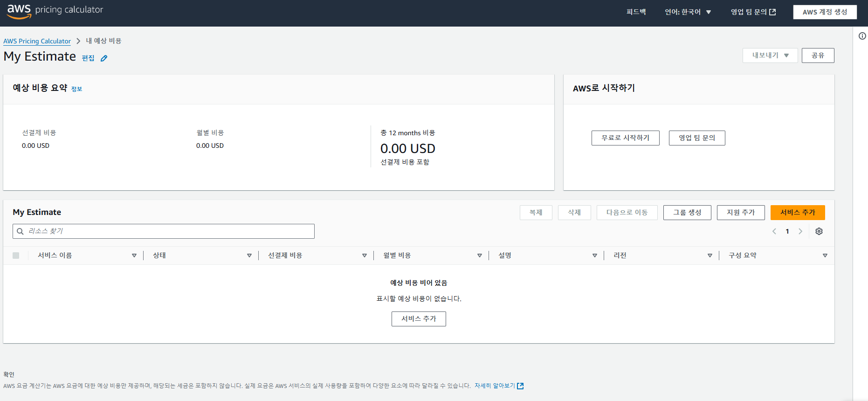
Task: Click the 리소스 찾기 search field
Action: click(164, 231)
